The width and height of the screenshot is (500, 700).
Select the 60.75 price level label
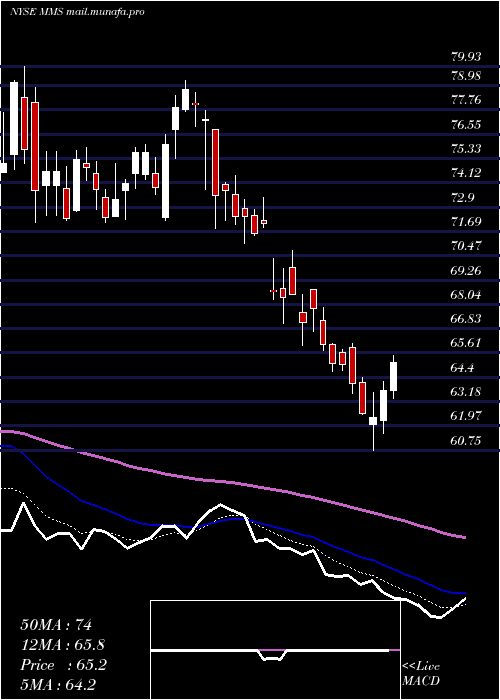467,441
